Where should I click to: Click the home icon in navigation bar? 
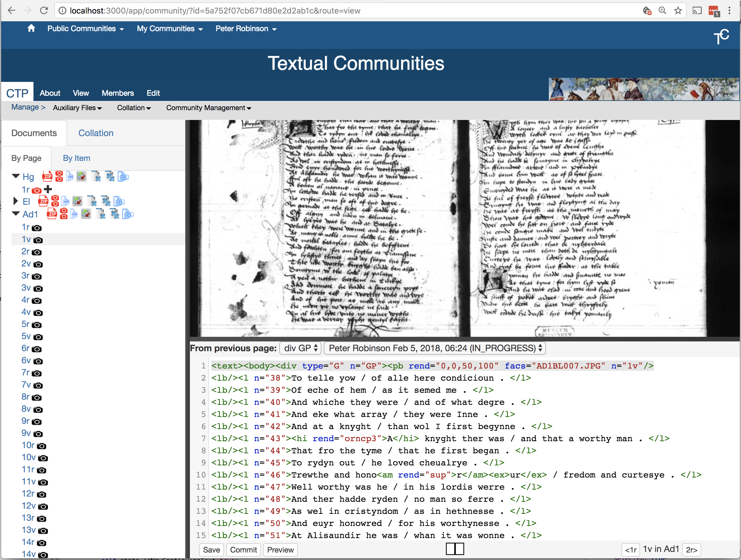[x=31, y=29]
